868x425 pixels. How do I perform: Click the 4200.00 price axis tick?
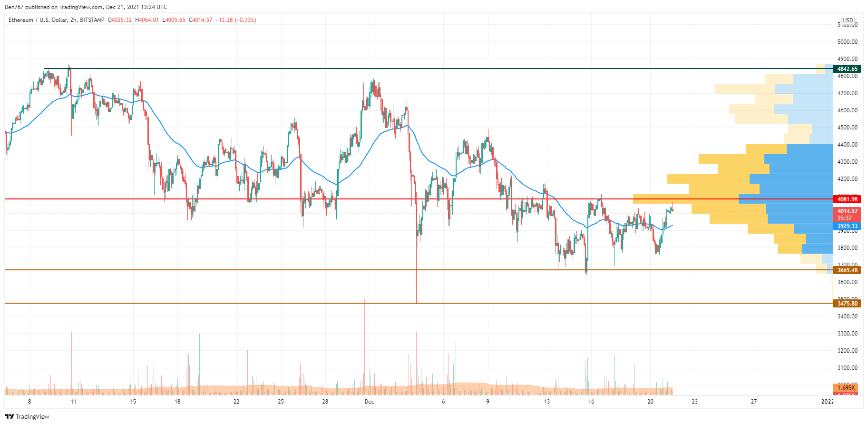tap(848, 179)
